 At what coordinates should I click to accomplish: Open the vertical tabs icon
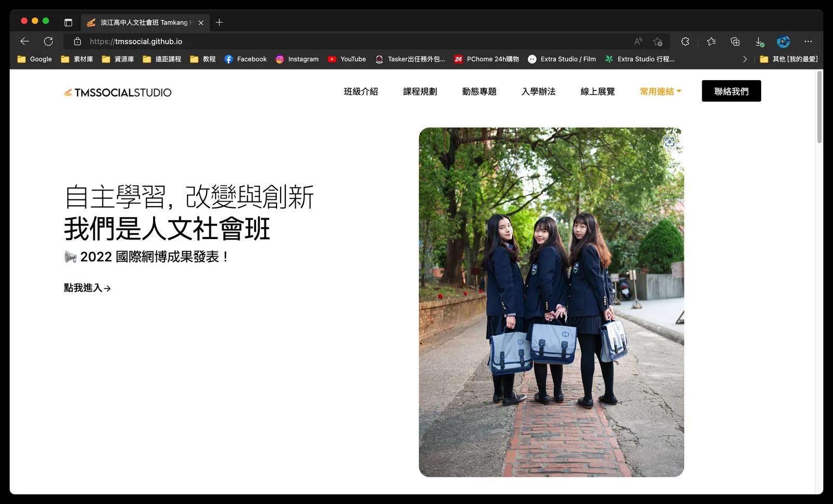point(68,22)
